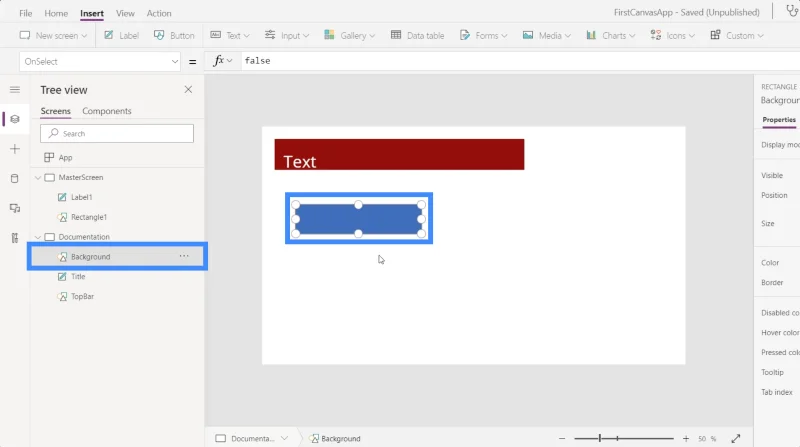The width and height of the screenshot is (800, 447).
Task: Click the Tab index property label
Action: 777,392
